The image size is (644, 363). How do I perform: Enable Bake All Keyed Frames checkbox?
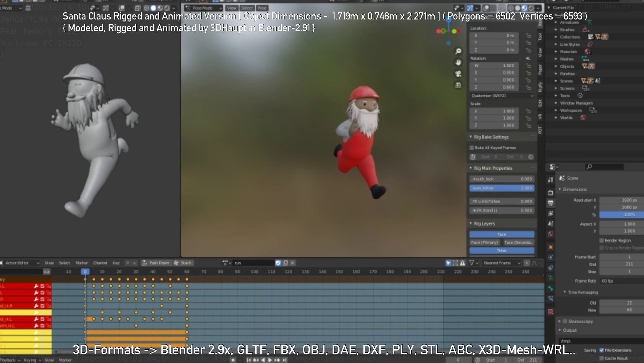tap(471, 148)
